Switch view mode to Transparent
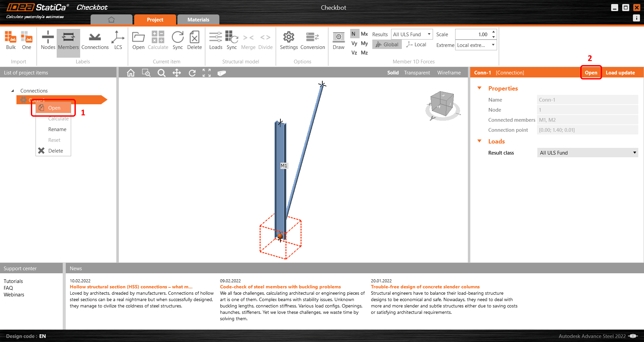 coord(417,72)
